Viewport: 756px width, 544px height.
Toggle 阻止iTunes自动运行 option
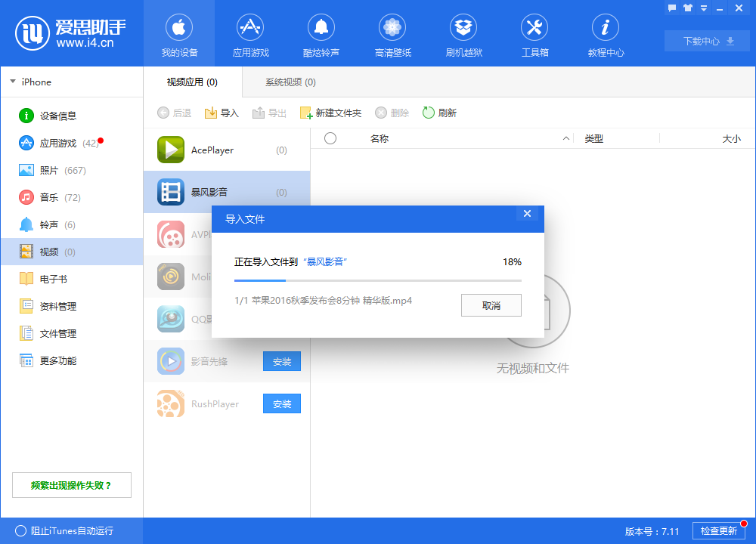coord(64,530)
